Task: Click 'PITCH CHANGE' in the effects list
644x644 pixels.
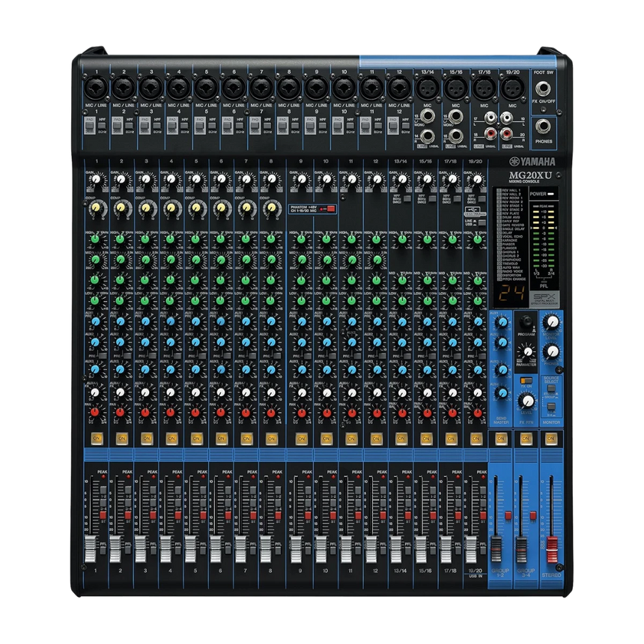Action: click(x=514, y=279)
